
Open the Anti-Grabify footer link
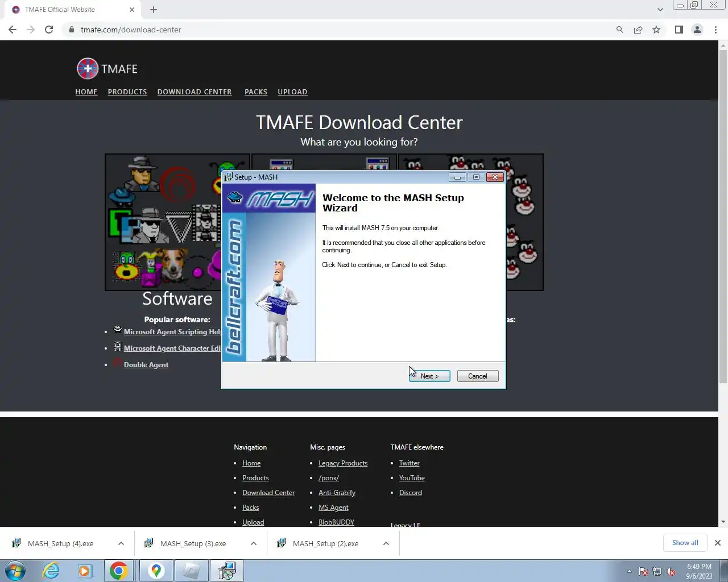click(337, 493)
